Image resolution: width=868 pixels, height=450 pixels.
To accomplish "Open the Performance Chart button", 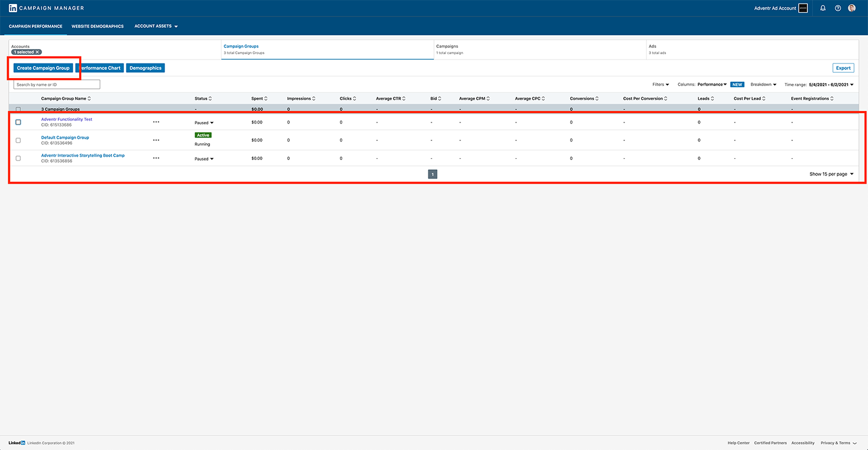I will (99, 68).
